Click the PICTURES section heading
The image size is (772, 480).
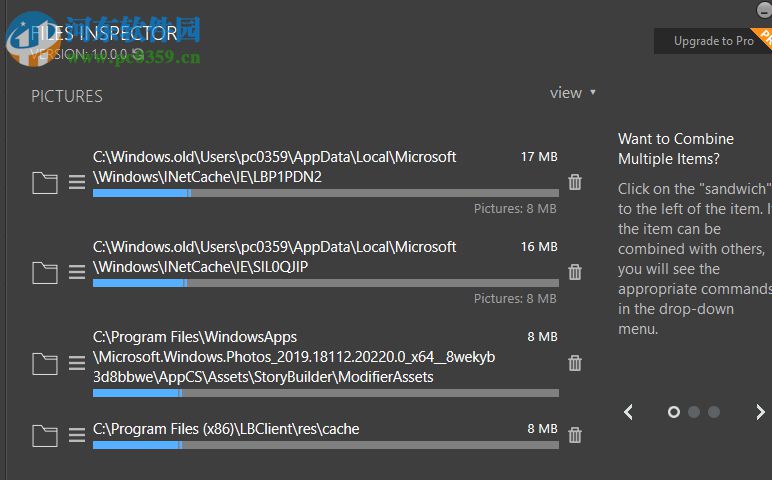click(67, 96)
